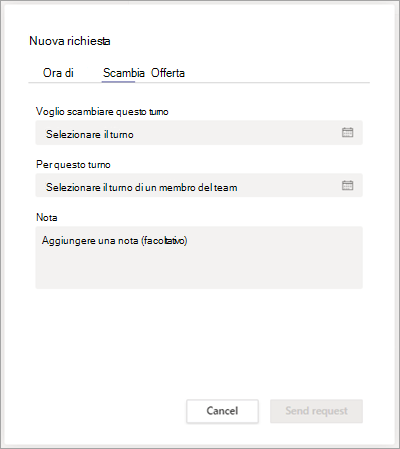Click the Cancel button
Screen dimensions: 400x449
click(x=222, y=411)
